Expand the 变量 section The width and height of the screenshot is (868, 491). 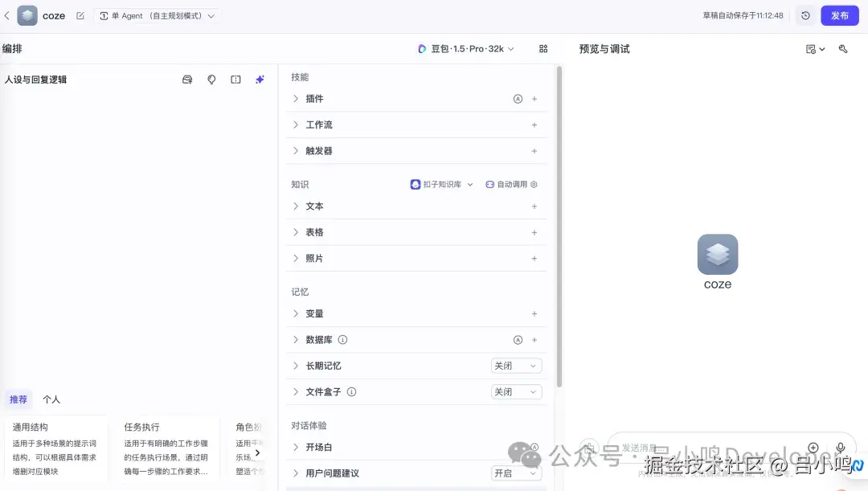point(296,313)
